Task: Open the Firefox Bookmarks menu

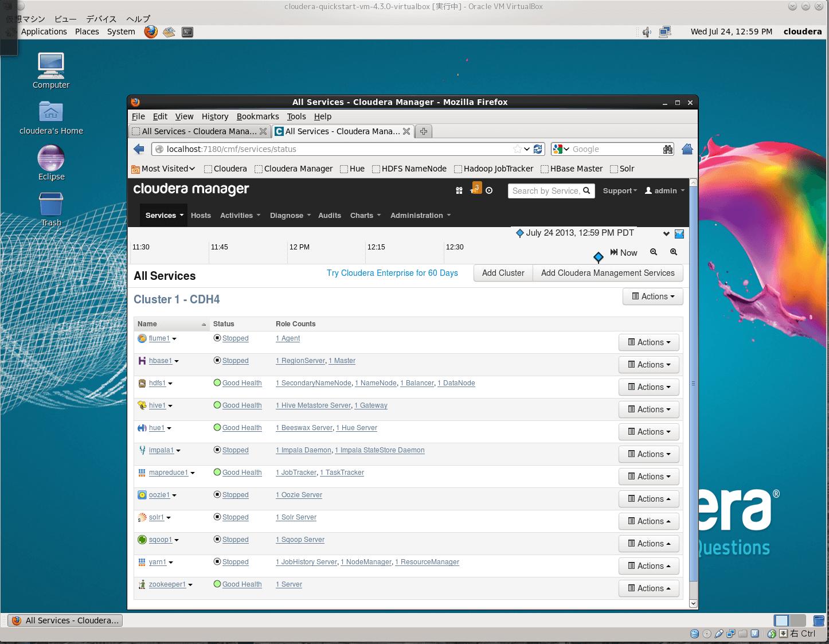Action: (257, 116)
